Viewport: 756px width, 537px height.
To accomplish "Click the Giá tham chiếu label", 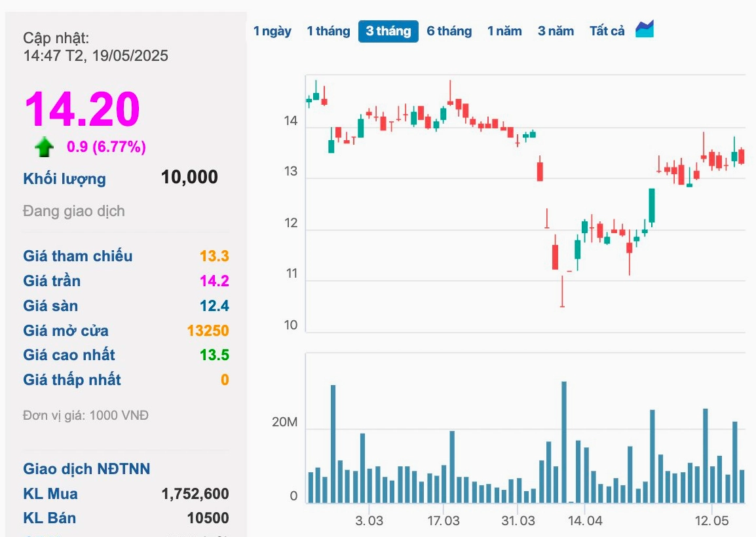I will 77,256.
